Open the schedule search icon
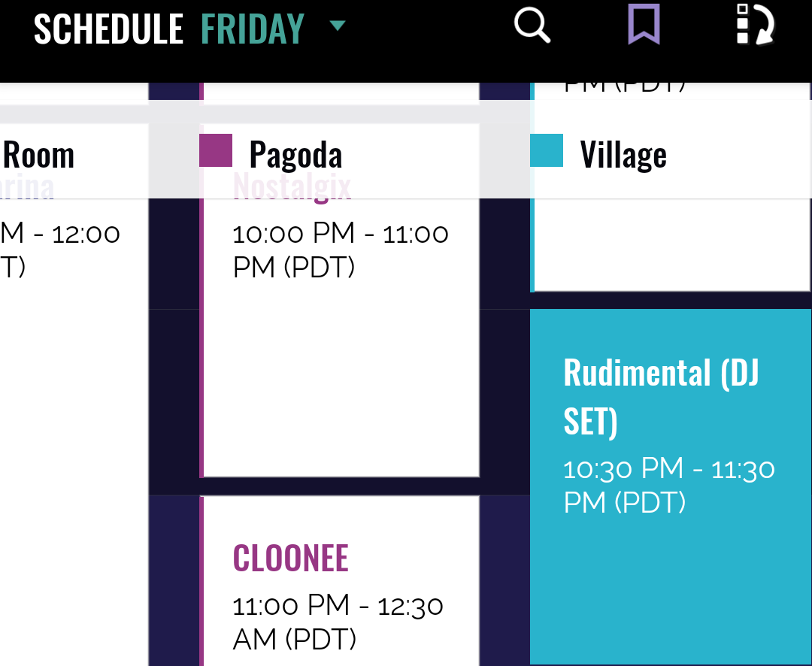The image size is (812, 666). tap(532, 26)
